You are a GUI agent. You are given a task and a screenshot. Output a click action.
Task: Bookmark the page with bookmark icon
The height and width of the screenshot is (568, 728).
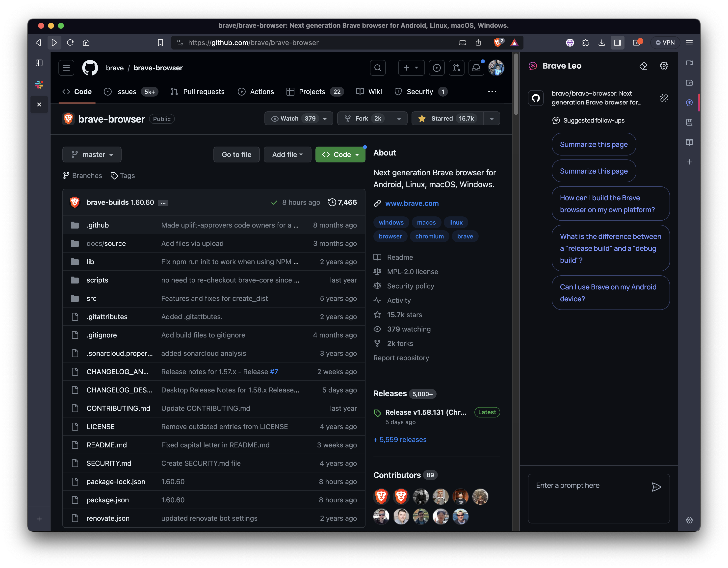(160, 43)
